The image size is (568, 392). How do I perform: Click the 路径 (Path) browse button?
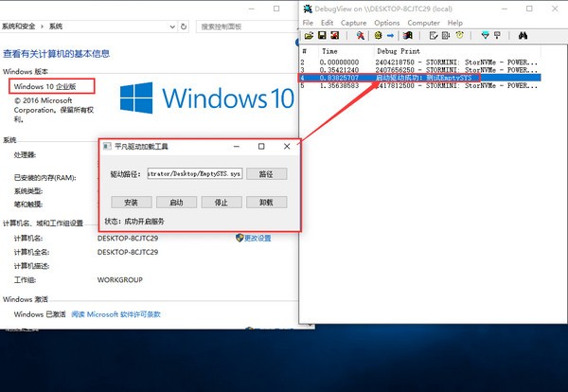tap(272, 174)
